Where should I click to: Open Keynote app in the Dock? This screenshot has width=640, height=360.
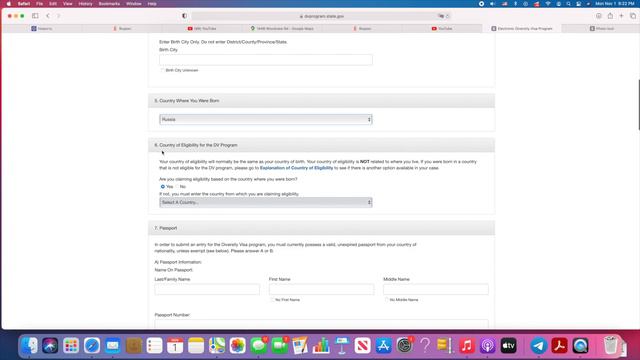[342, 346]
